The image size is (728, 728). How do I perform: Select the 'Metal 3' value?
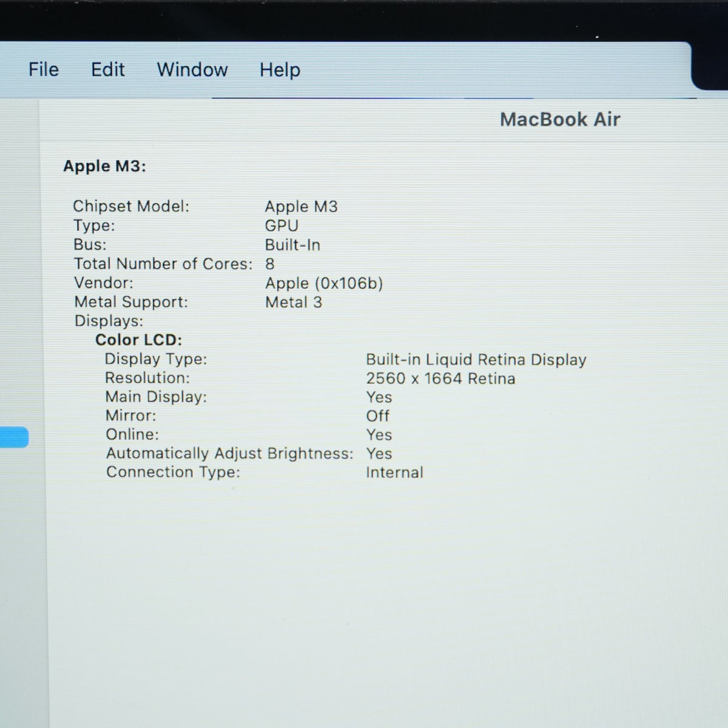[x=294, y=302]
